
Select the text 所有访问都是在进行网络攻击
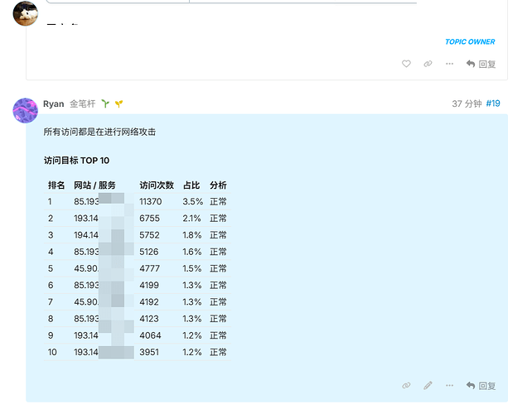pos(99,132)
